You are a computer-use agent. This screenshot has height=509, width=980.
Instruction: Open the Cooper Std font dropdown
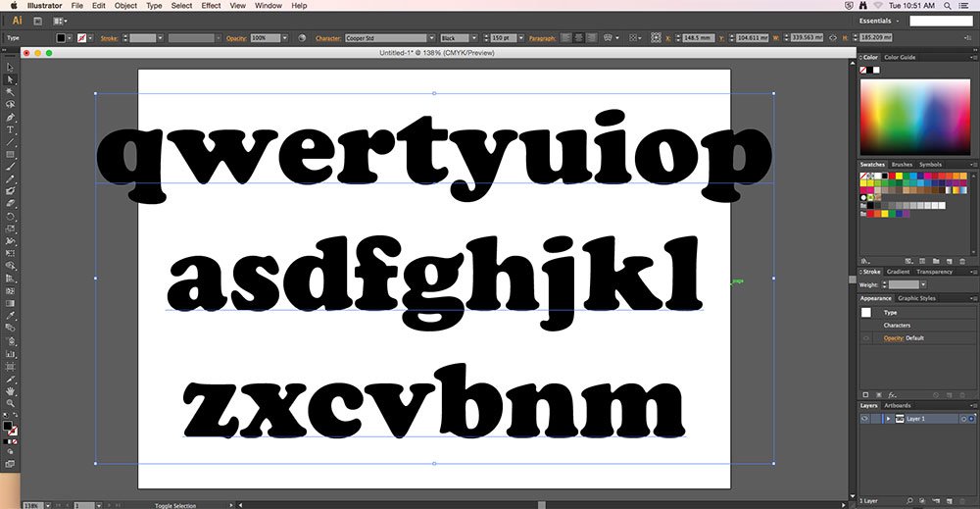coord(431,38)
